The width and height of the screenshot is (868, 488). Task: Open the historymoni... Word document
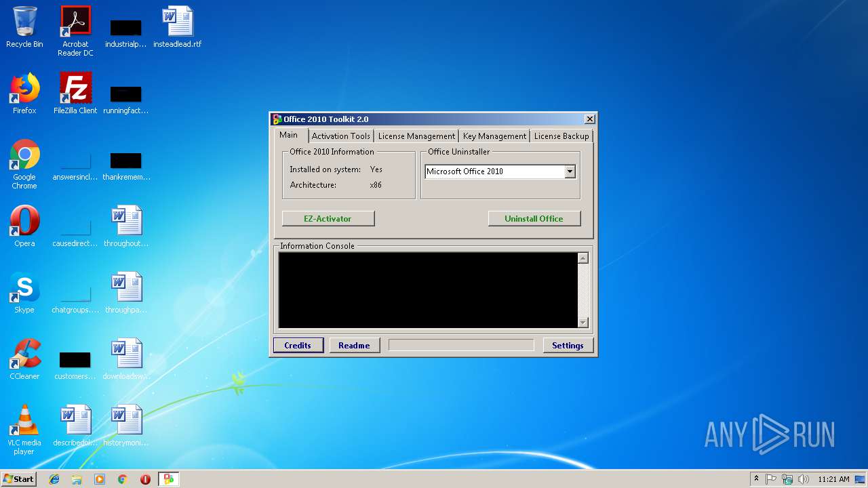[126, 426]
